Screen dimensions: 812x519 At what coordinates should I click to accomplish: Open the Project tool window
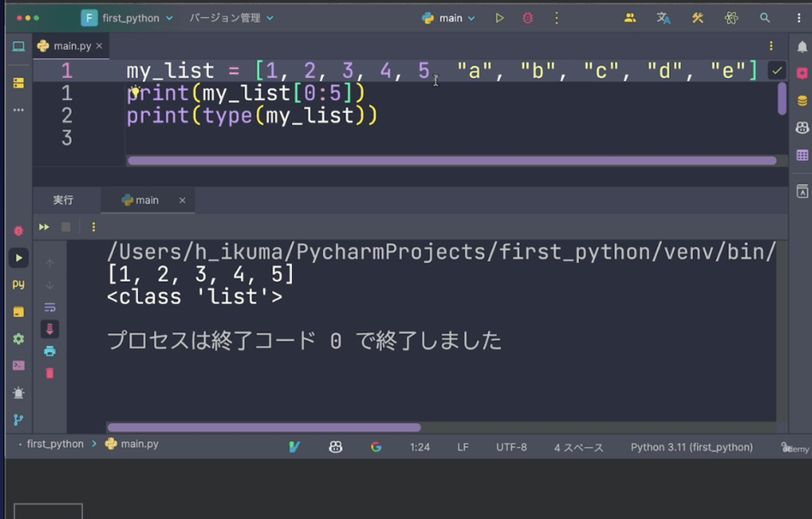click(x=19, y=47)
